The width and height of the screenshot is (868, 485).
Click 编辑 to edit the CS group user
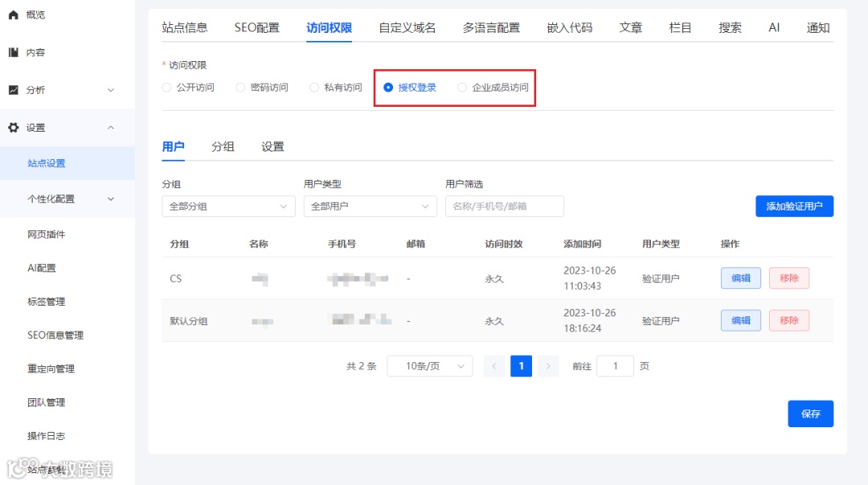pyautogui.click(x=739, y=278)
